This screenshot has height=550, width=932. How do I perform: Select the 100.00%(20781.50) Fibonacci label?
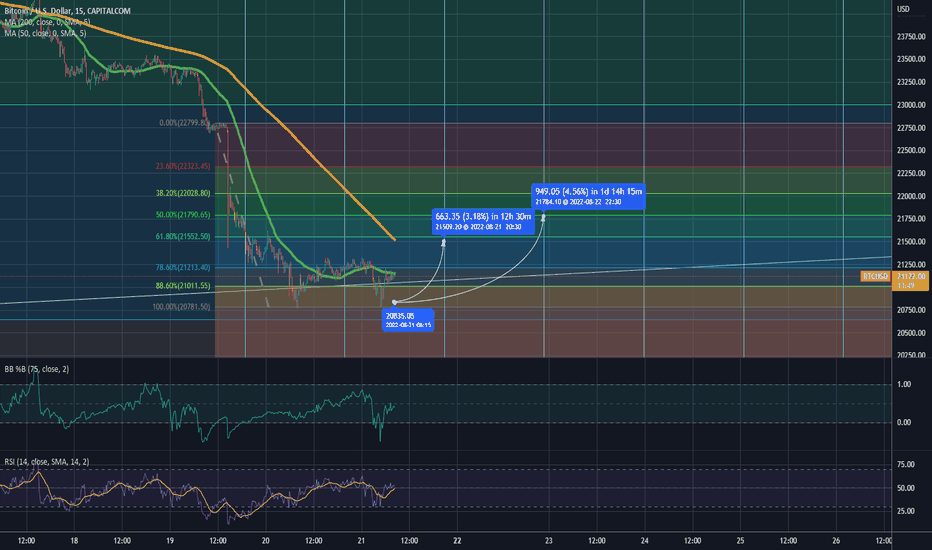click(x=181, y=307)
